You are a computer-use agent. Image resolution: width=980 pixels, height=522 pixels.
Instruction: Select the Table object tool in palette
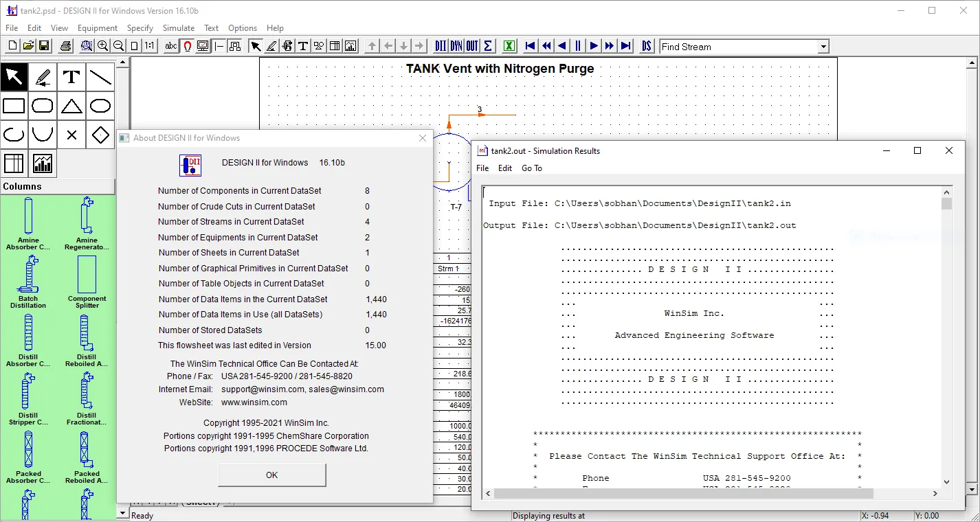point(14,163)
